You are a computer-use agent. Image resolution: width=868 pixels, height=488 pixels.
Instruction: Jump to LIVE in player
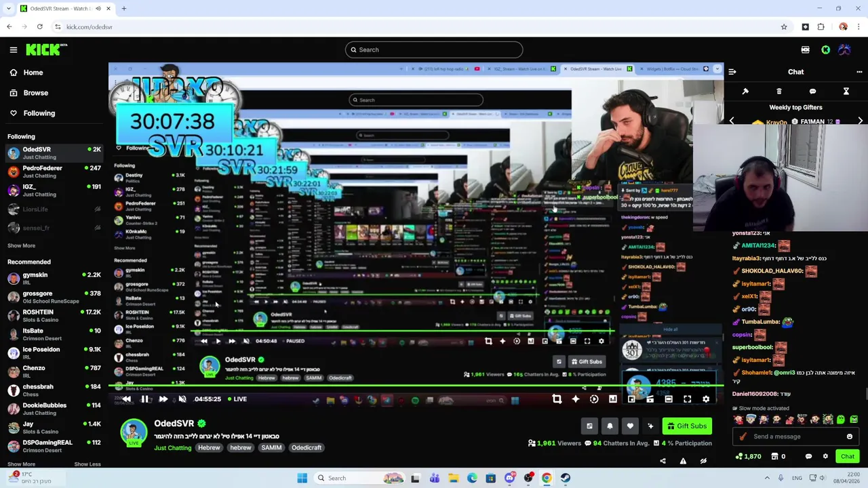point(237,399)
